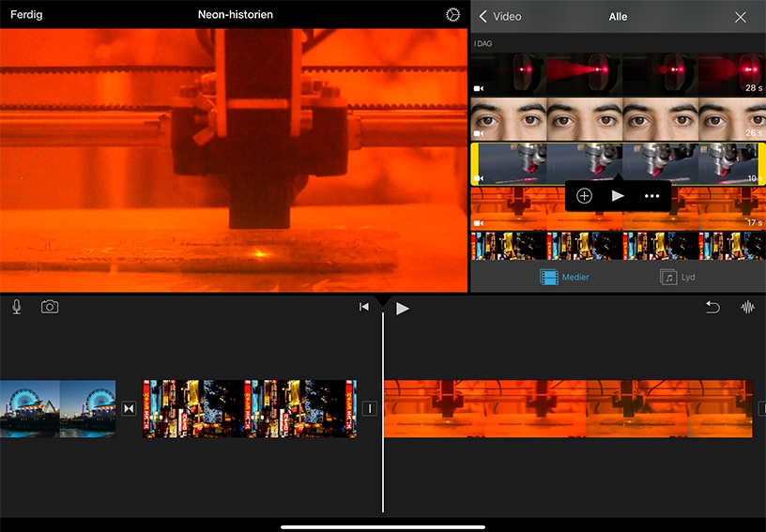Select the highlighted machine clip, 10 s
766x532 pixels.
point(618,164)
